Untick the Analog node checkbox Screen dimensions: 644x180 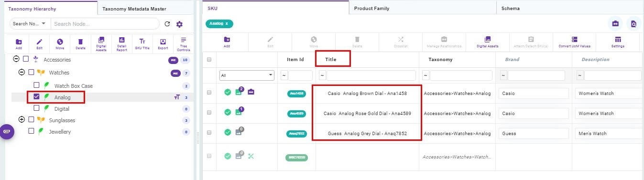pos(36,97)
